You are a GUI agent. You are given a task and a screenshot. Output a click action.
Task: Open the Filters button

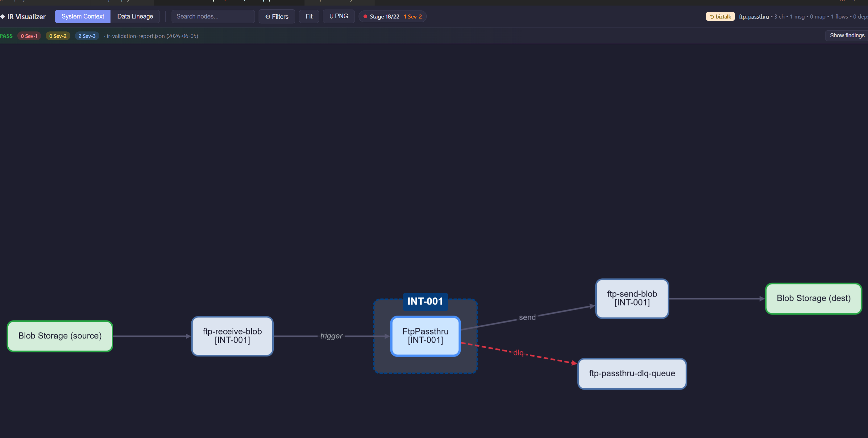pyautogui.click(x=277, y=16)
